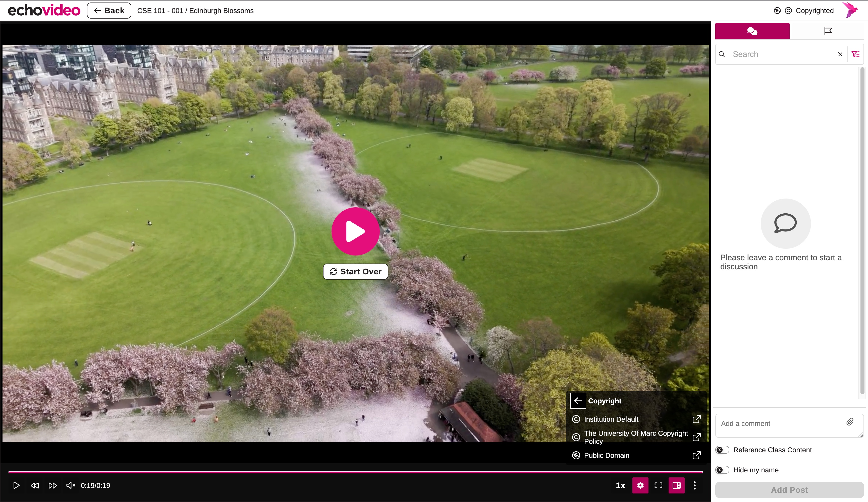Toggle the side panel layout

click(676, 485)
